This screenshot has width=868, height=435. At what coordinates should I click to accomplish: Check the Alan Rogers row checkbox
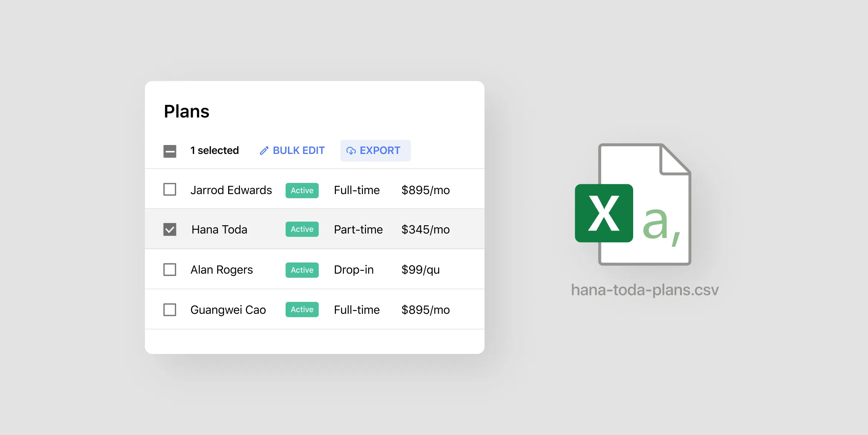coord(170,270)
